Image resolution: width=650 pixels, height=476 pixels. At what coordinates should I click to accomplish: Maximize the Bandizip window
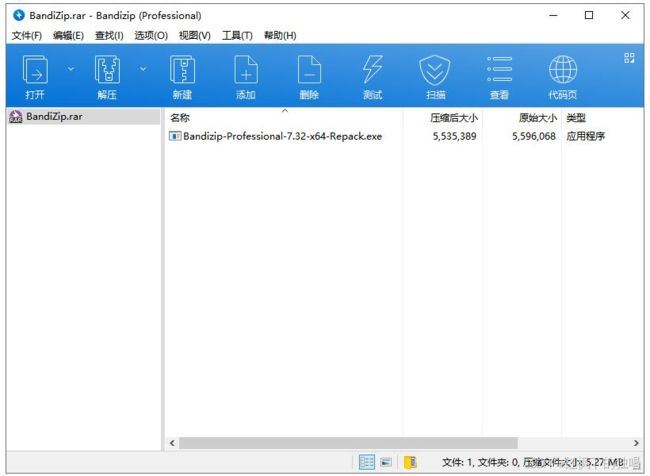pos(589,15)
